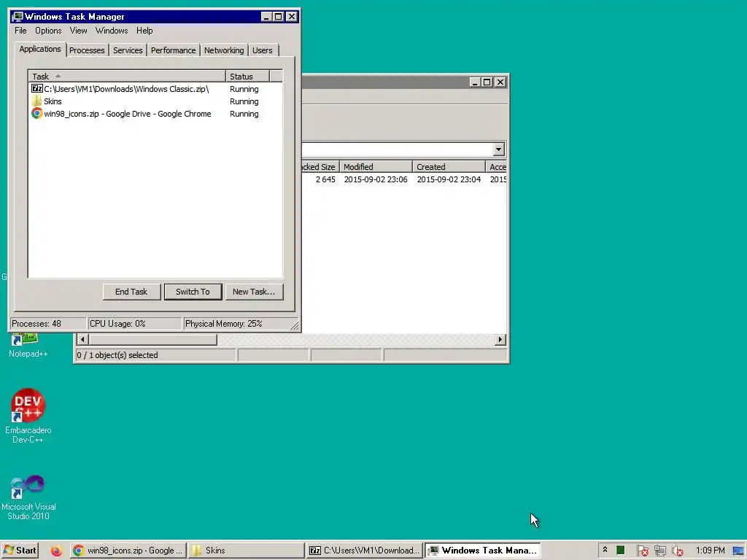Sort by the Modified column in 7-Zip
This screenshot has width=747, height=560.
point(376,167)
